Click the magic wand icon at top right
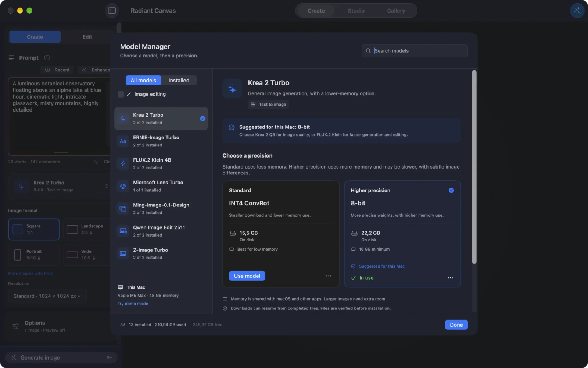The width and height of the screenshot is (588, 368). pyautogui.click(x=577, y=11)
